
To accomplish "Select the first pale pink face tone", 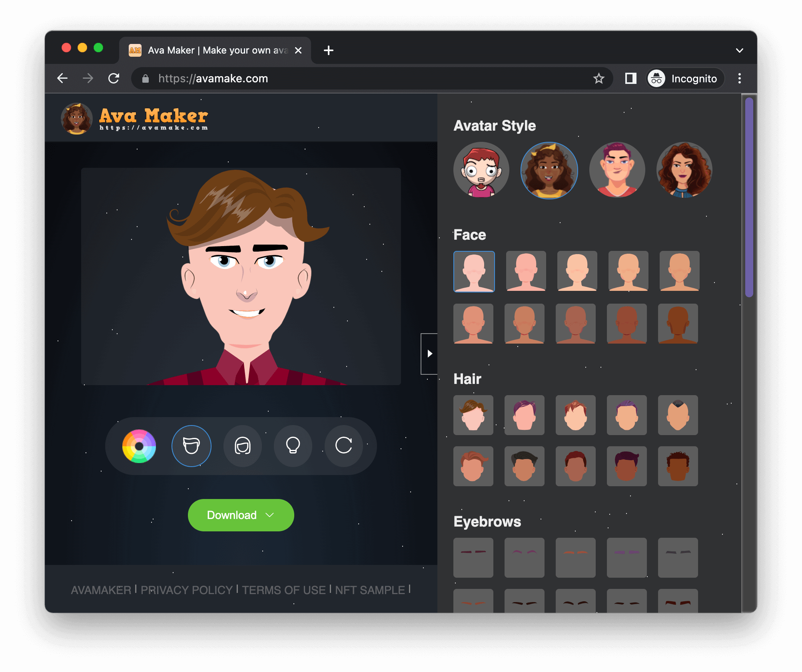I will [x=474, y=271].
